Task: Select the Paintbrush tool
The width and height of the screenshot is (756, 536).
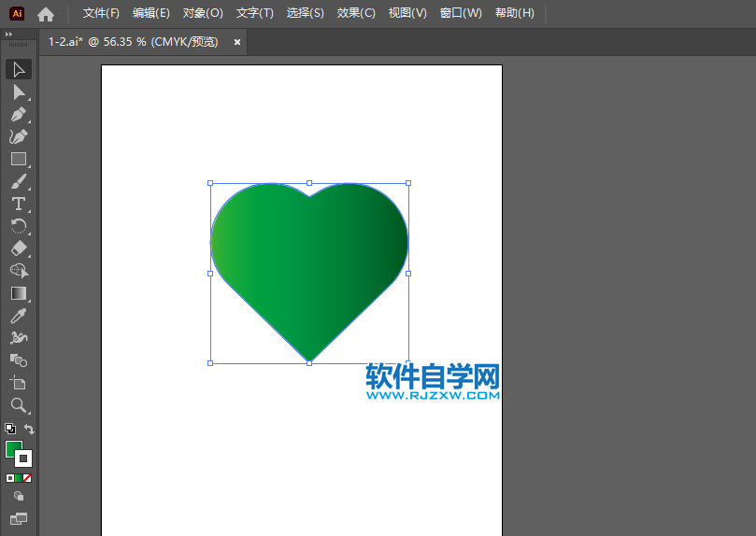Action: 19,181
